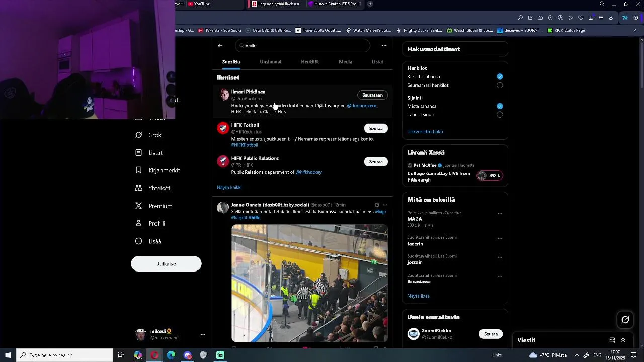The width and height of the screenshot is (644, 362).
Task: Click the Windows Start button
Action: coord(8,355)
